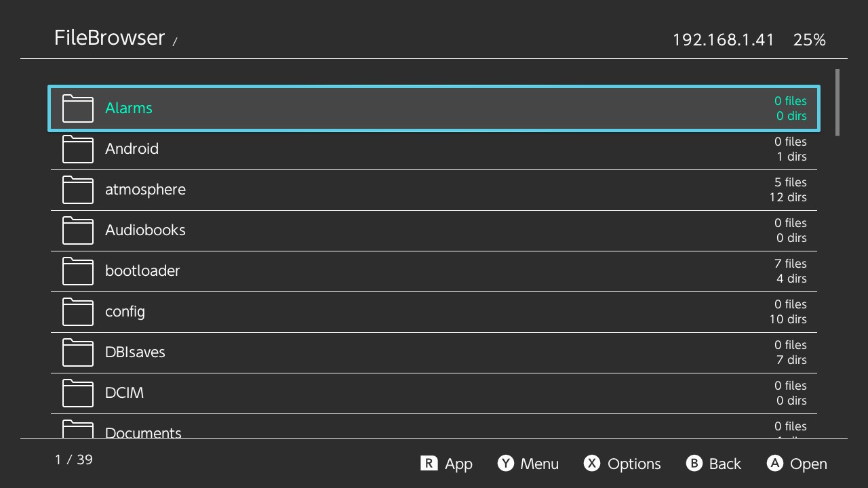Click the DBIsaves folder icon
Viewport: 868px width, 488px height.
point(77,352)
